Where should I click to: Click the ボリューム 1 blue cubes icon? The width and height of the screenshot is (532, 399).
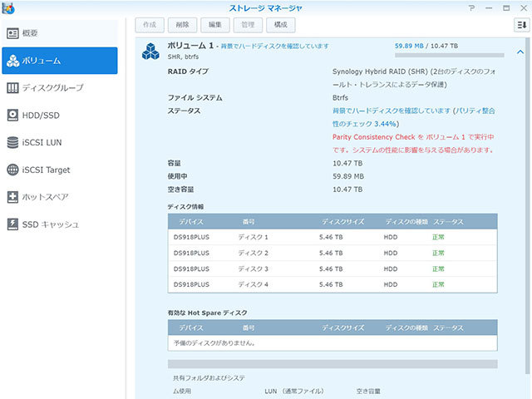coord(150,52)
